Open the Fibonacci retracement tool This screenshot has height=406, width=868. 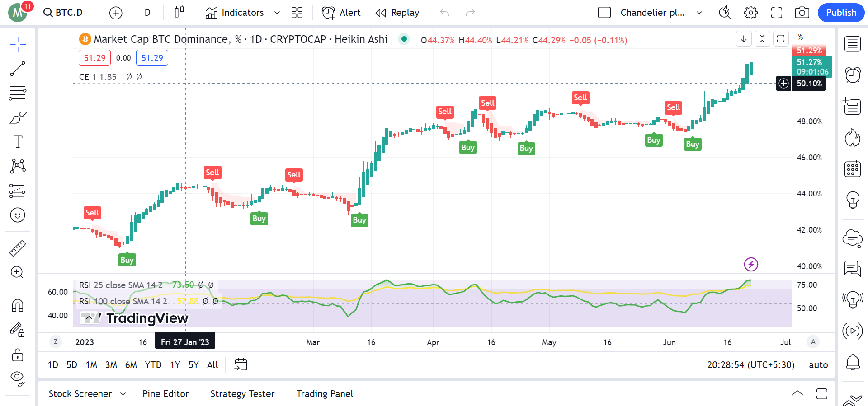point(18,93)
